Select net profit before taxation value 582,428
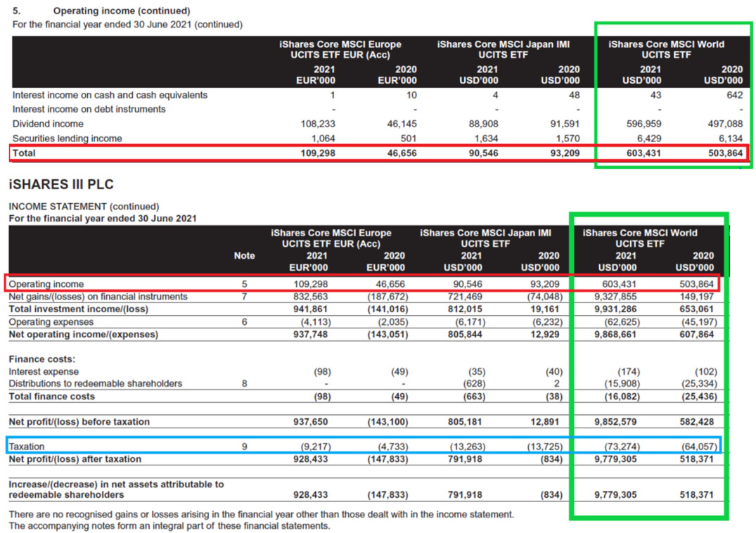Screen dimensions: 756x533 pos(697,422)
